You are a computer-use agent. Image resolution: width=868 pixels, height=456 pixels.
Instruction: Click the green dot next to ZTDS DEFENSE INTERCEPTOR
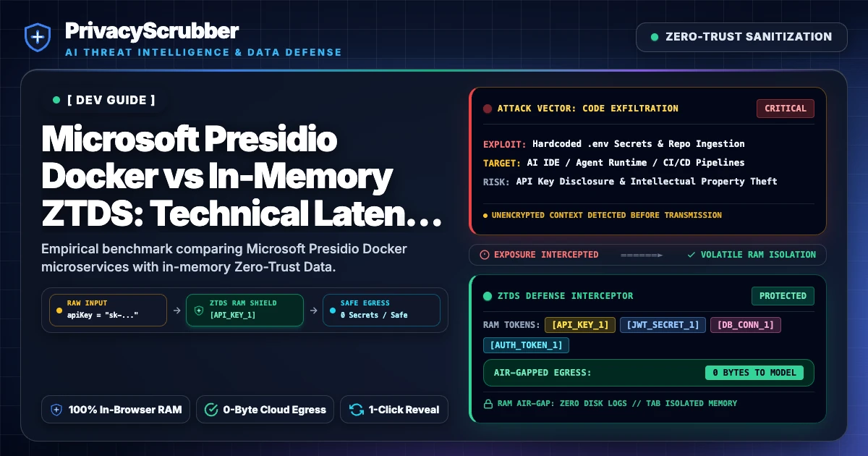point(488,296)
